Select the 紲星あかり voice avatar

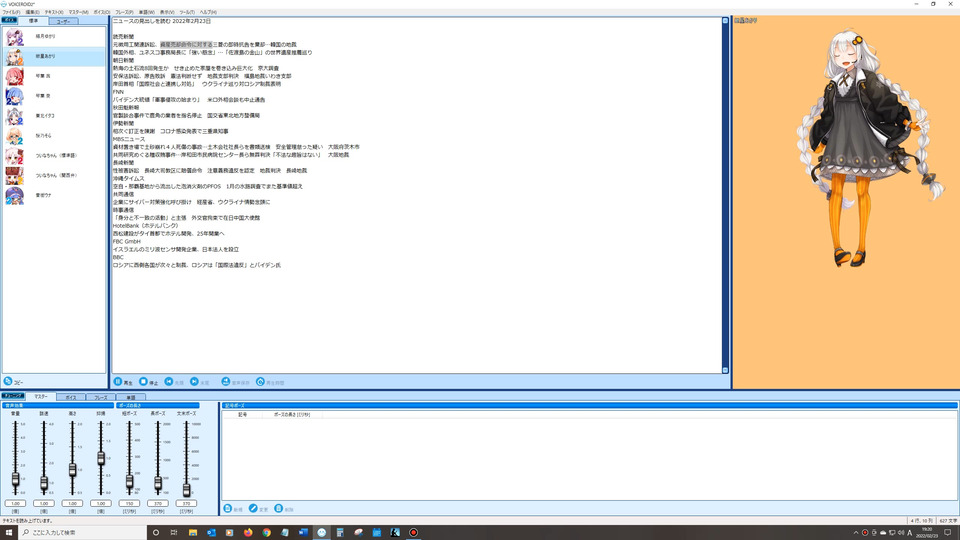[x=14, y=56]
